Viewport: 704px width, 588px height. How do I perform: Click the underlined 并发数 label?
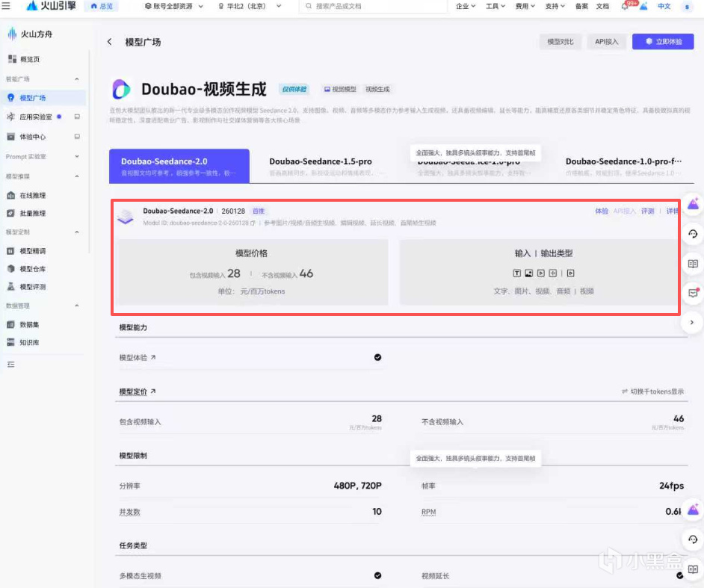tap(130, 512)
